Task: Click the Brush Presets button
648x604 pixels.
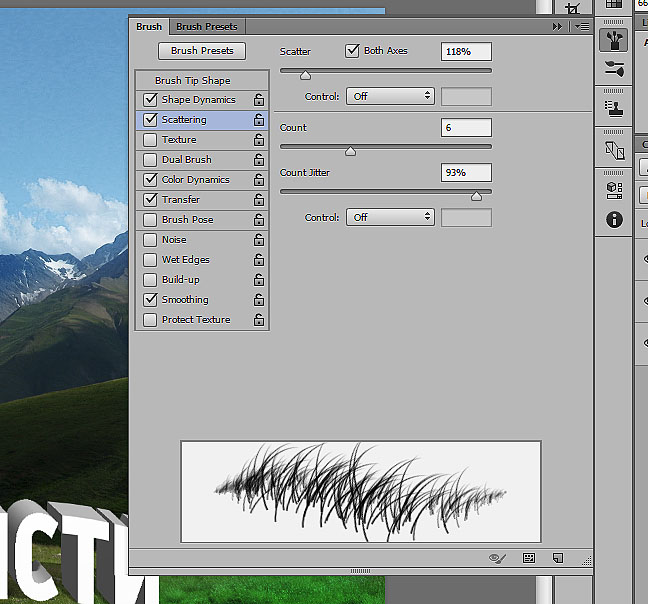Action: pos(202,51)
